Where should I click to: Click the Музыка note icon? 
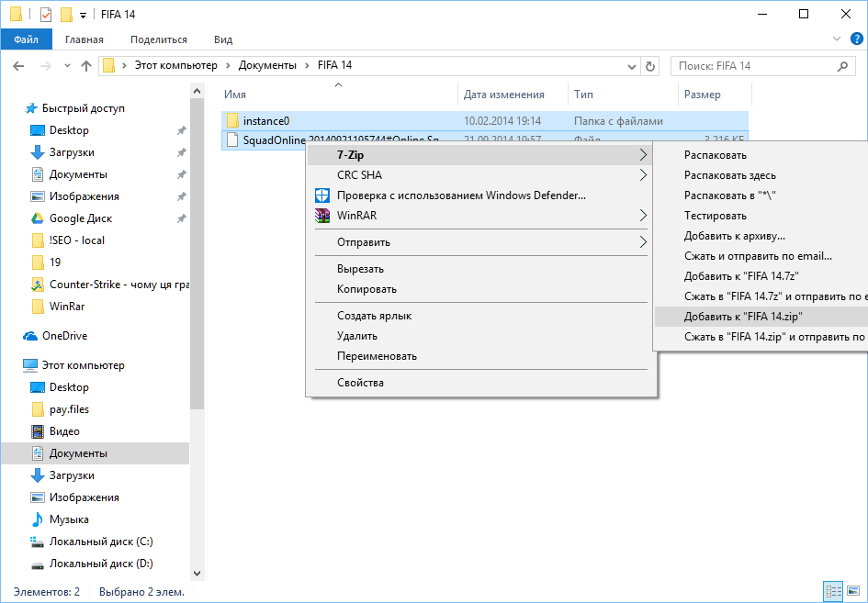point(37,519)
